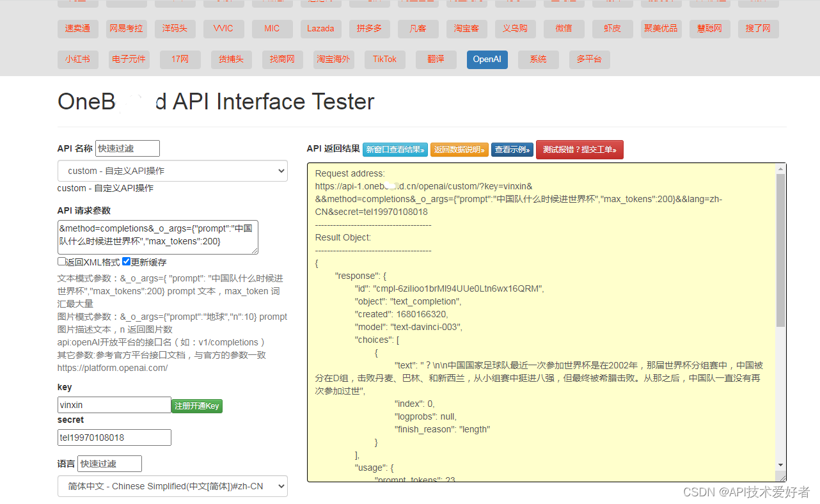Image resolution: width=820 pixels, height=504 pixels.
Task: Focus the 语言 quick filter field
Action: pyautogui.click(x=109, y=464)
